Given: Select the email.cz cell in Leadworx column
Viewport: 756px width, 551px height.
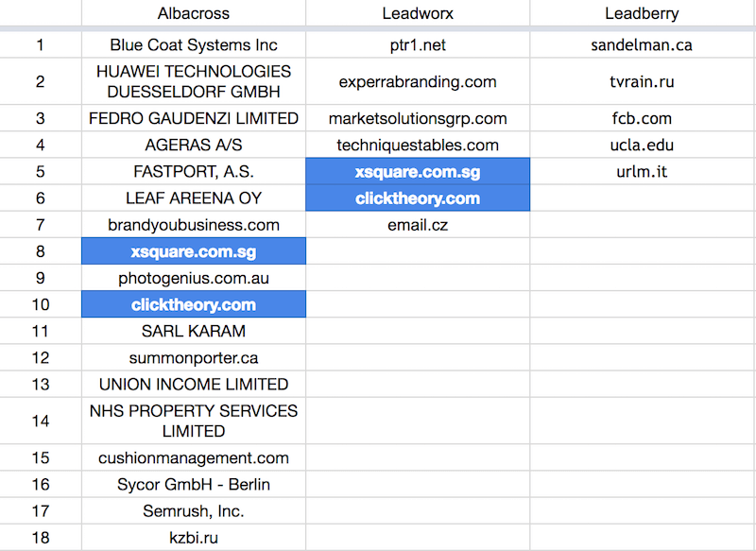Looking at the screenshot, I should pyautogui.click(x=418, y=225).
